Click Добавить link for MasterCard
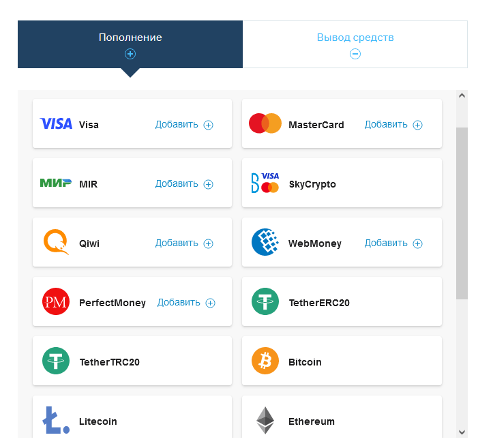 [x=386, y=125]
